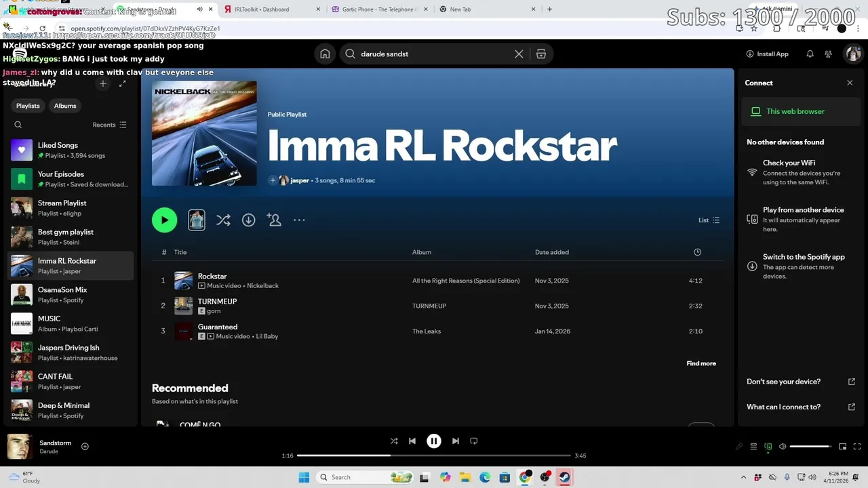
Task: Open 'Don't see your device?' link
Action: pyautogui.click(x=801, y=382)
